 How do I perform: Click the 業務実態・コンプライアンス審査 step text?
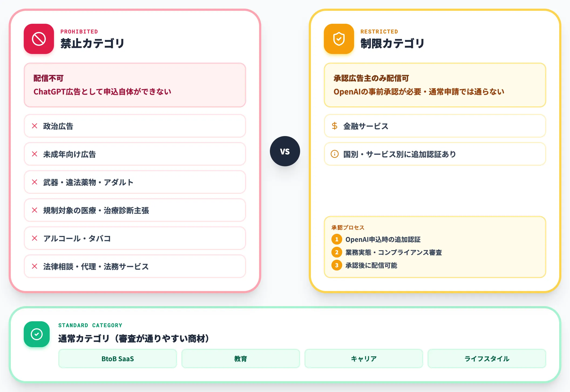click(x=394, y=252)
